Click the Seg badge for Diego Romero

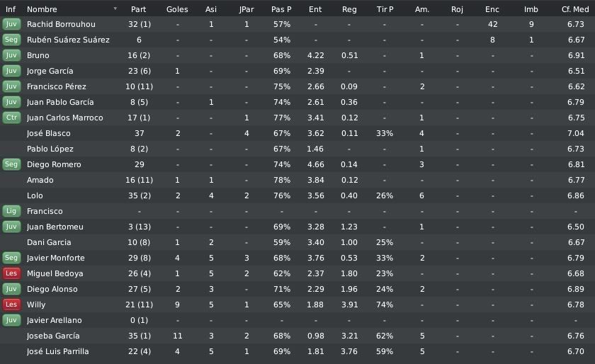pyautogui.click(x=11, y=164)
